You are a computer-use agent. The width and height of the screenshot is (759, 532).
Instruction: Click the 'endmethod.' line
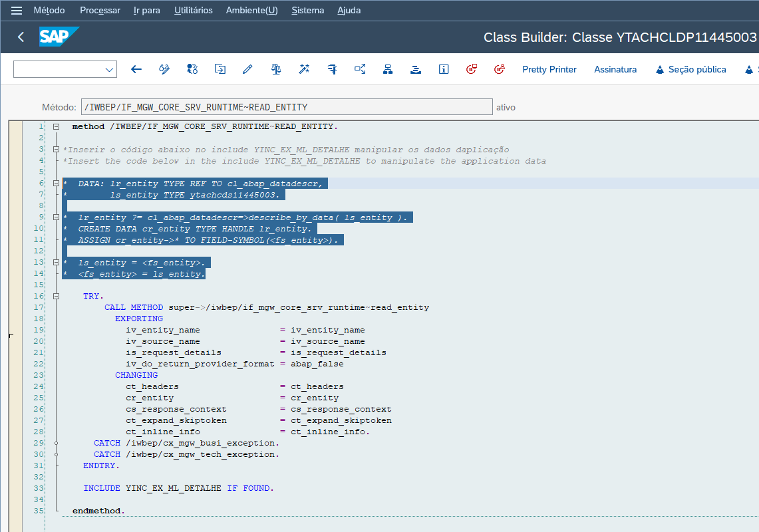(x=98, y=511)
